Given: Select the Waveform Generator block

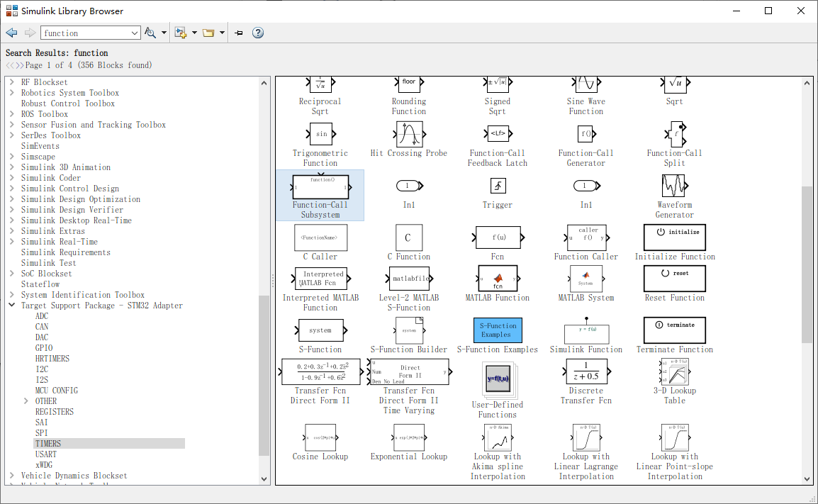Looking at the screenshot, I should click(674, 186).
